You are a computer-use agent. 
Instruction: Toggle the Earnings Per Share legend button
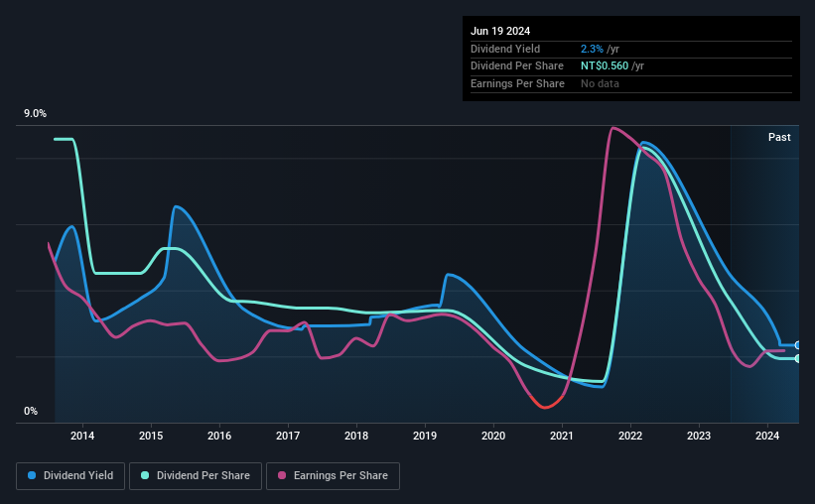(334, 476)
